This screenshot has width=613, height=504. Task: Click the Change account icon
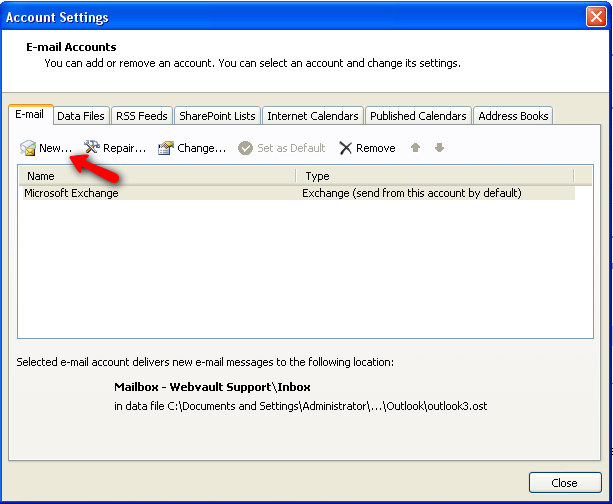click(x=166, y=148)
